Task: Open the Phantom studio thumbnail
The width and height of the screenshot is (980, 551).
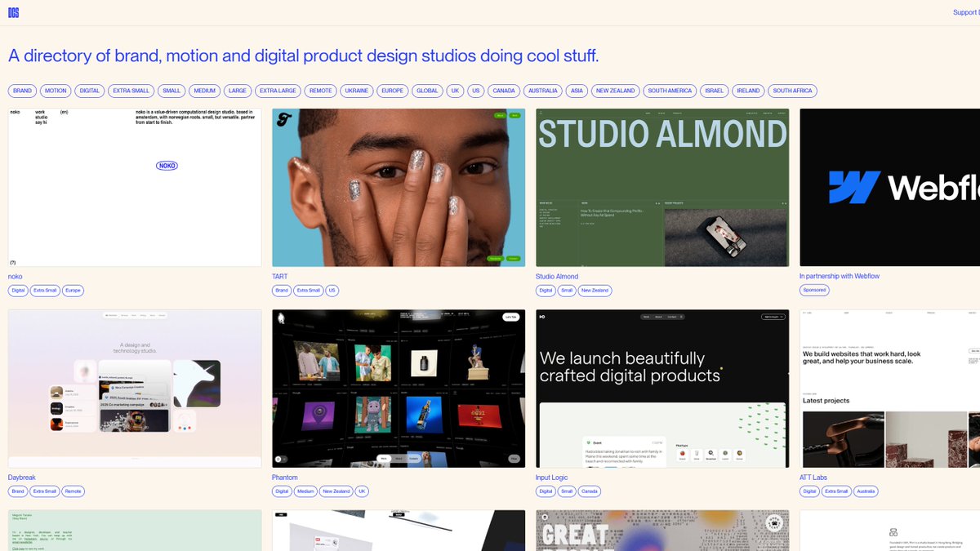Action: (x=399, y=389)
